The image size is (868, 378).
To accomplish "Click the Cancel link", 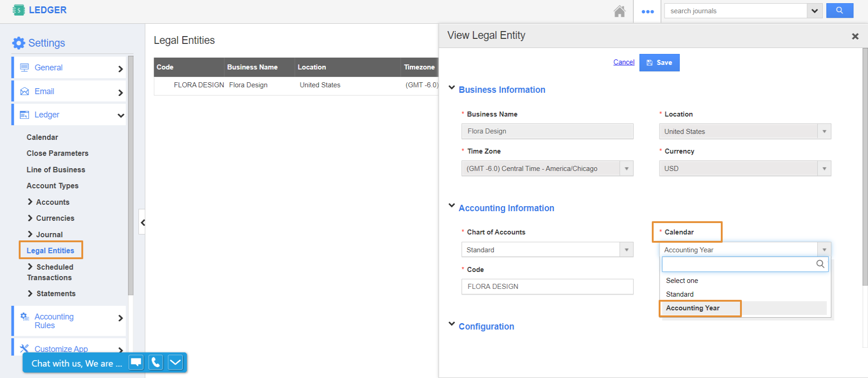I will (623, 62).
